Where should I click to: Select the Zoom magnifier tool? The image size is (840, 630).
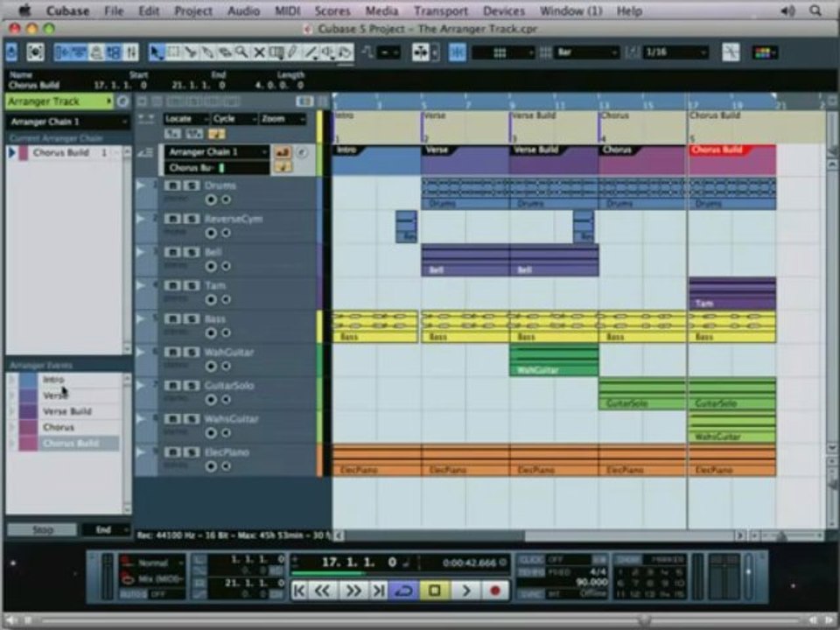[x=241, y=52]
